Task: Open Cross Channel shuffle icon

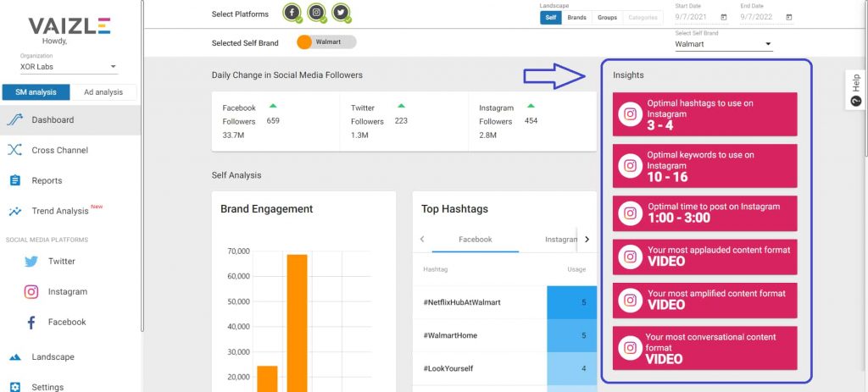Action: pos(15,150)
